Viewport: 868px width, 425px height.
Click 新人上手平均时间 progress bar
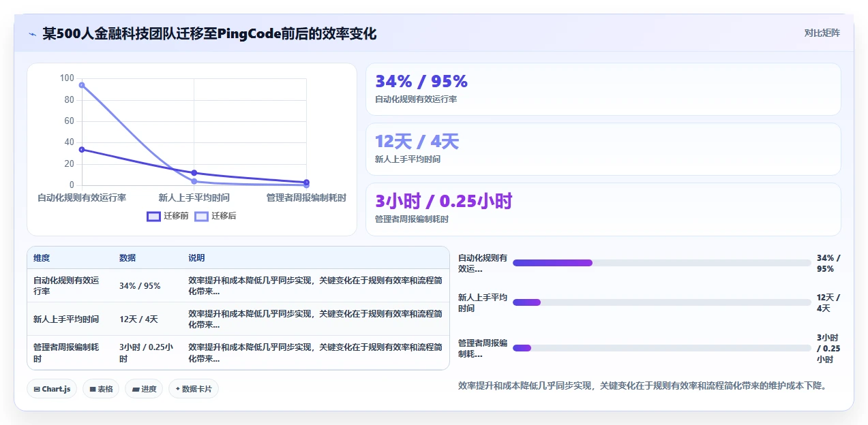(661, 302)
